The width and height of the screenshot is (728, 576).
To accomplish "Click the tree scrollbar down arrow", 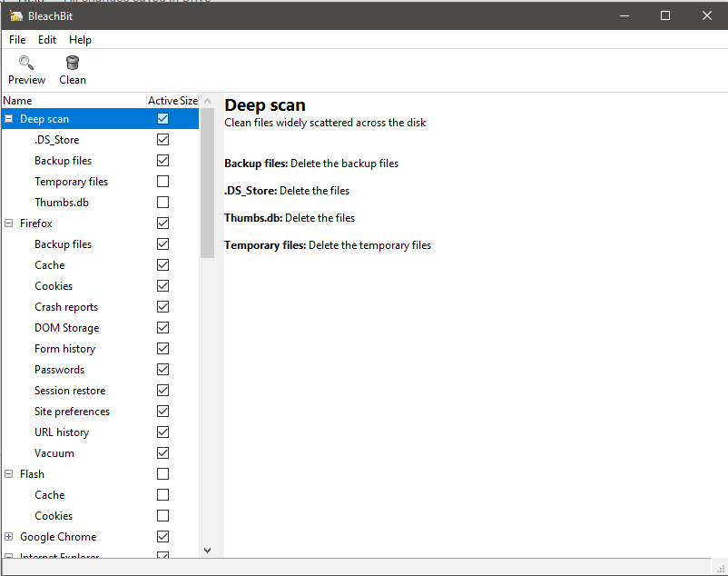I will pos(208,551).
